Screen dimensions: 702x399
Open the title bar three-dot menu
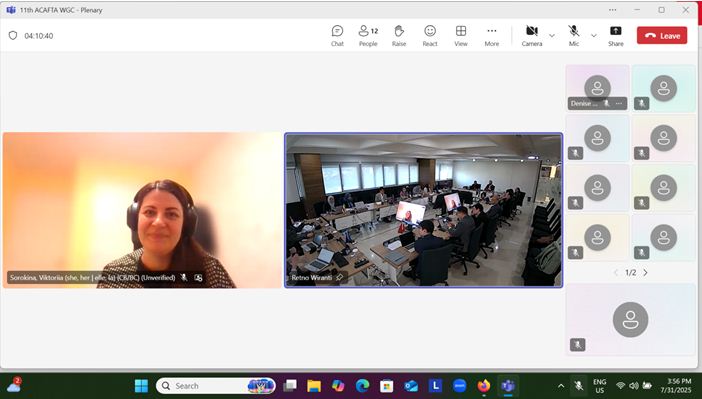pos(612,10)
